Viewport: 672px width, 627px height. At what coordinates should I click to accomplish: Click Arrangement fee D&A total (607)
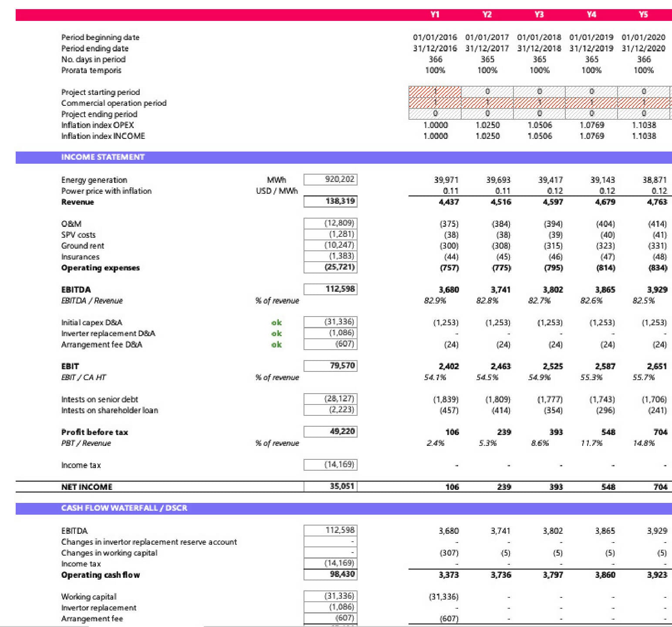tap(331, 344)
